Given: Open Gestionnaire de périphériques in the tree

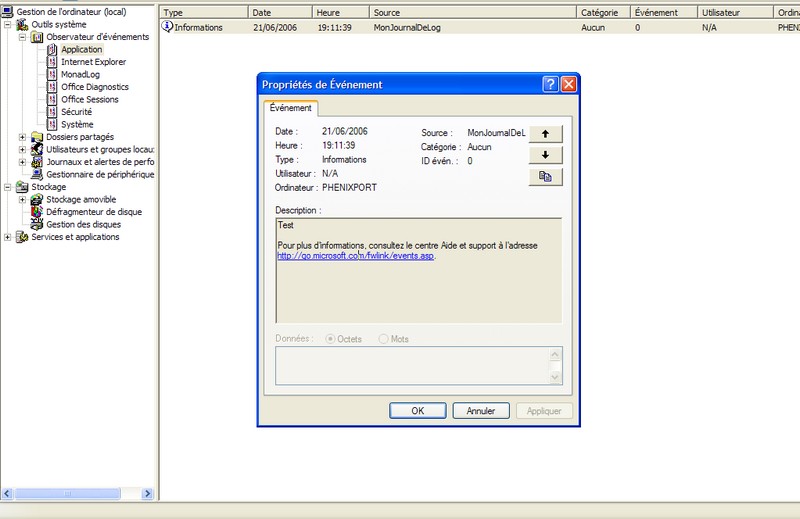Looking at the screenshot, I should tap(99, 174).
